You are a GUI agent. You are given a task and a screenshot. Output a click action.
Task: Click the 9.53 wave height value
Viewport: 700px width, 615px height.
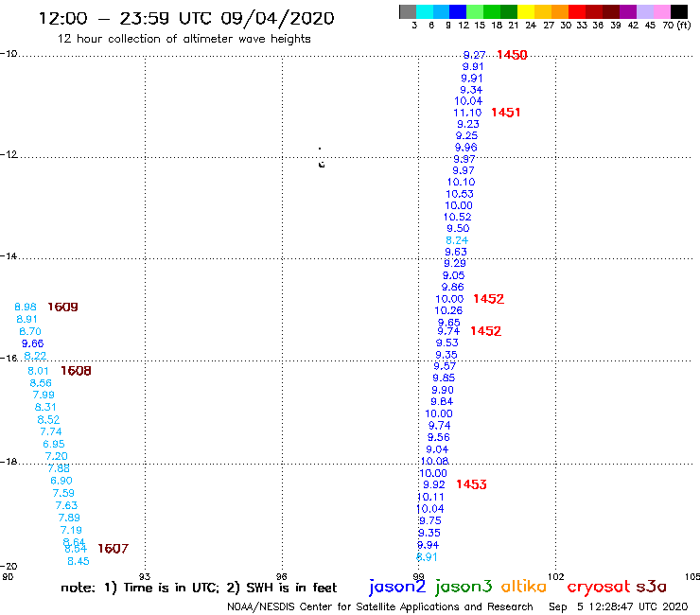pos(446,343)
